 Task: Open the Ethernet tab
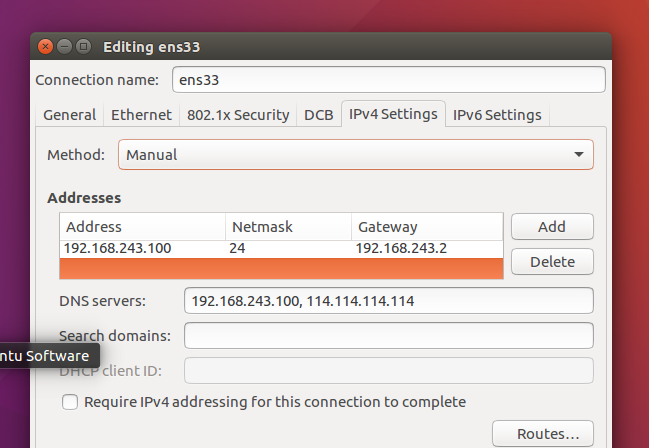141,115
